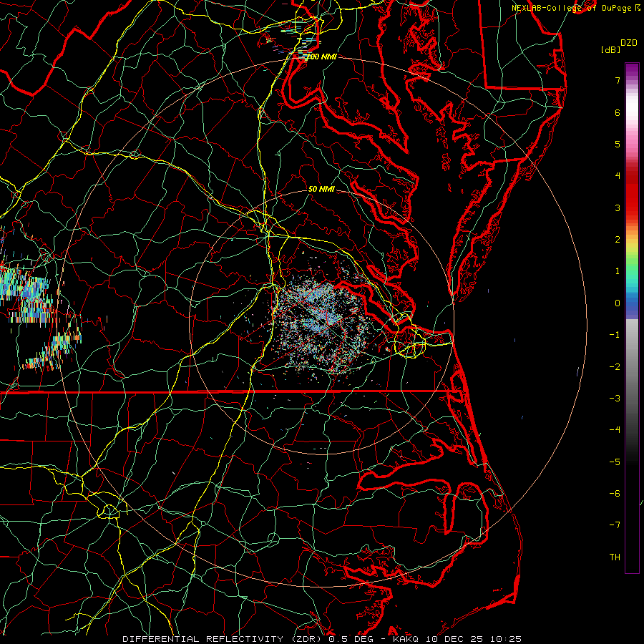
Task: Click the DIFFERENTIAL REFLECTIVITY (ZDR) caption text
Action: tap(223, 639)
